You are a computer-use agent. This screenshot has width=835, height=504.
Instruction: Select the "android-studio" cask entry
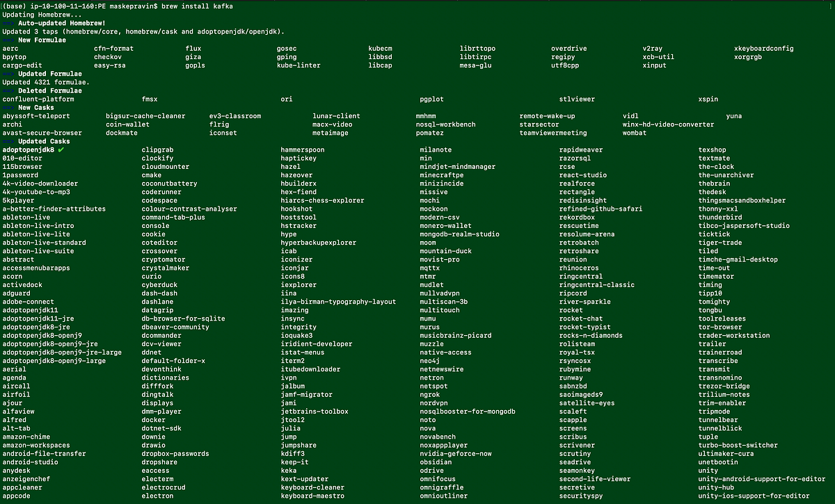(30, 462)
